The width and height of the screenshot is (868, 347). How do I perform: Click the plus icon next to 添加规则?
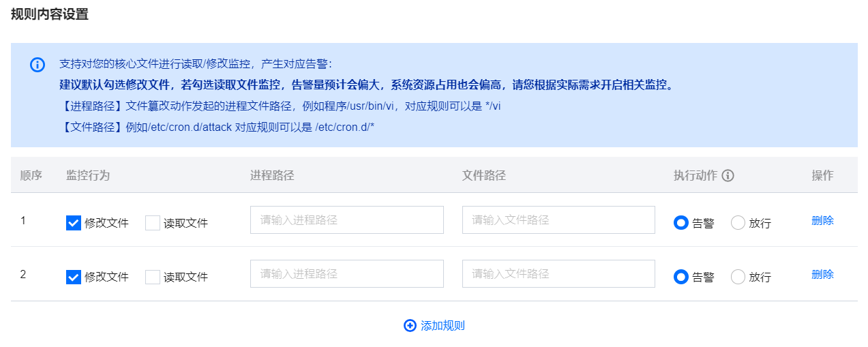(410, 326)
